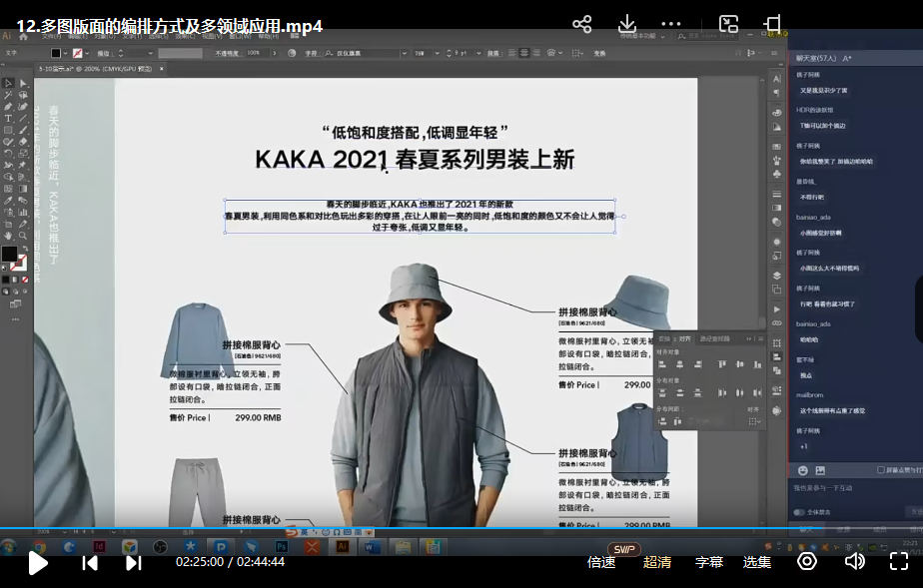The height and width of the screenshot is (588, 923).
Task: Open the three-dot more options menu
Action: click(x=671, y=24)
